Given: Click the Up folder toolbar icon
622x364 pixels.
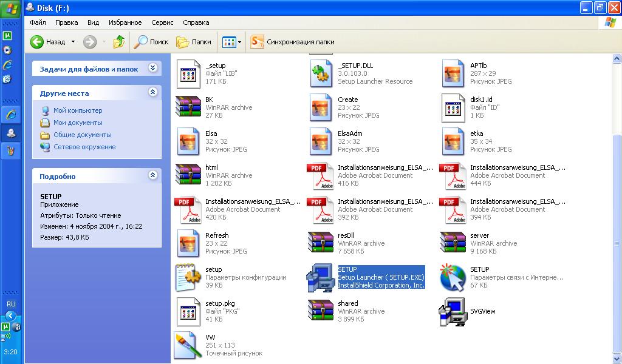Looking at the screenshot, I should (119, 42).
